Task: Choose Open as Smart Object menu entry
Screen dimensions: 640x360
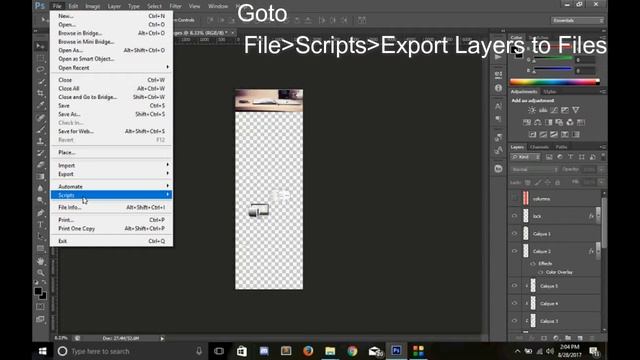Action: pyautogui.click(x=111, y=59)
